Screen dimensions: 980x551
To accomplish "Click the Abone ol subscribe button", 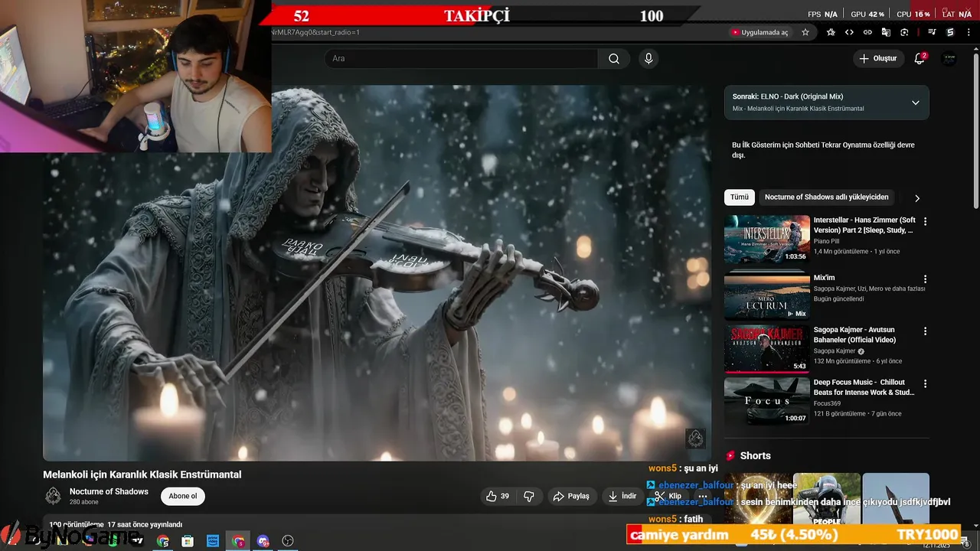I will coord(183,496).
